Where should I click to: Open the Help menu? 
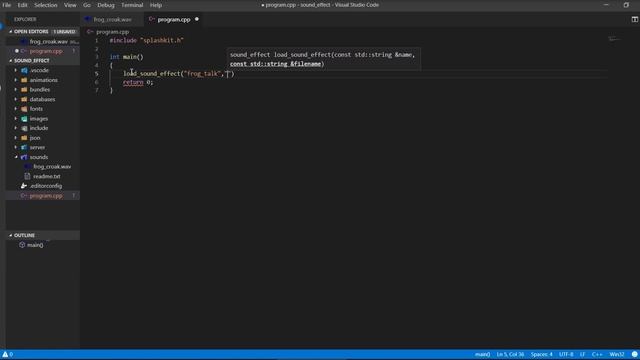click(x=156, y=5)
